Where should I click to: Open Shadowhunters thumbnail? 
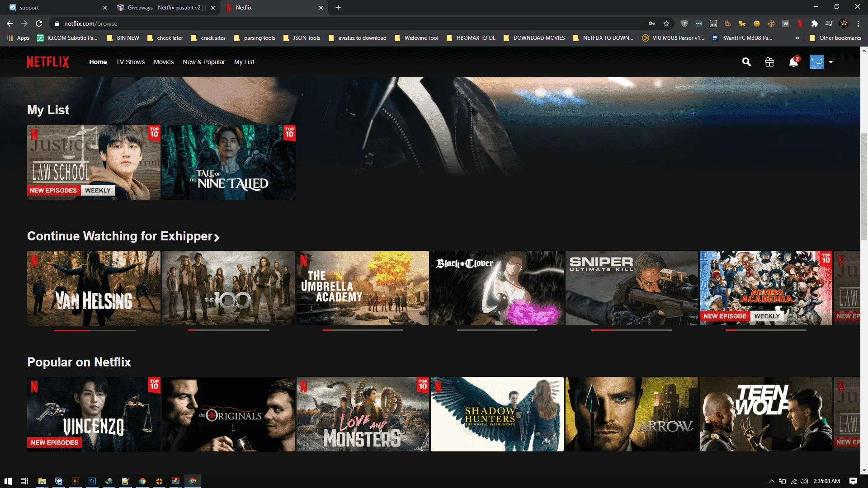[x=497, y=414]
